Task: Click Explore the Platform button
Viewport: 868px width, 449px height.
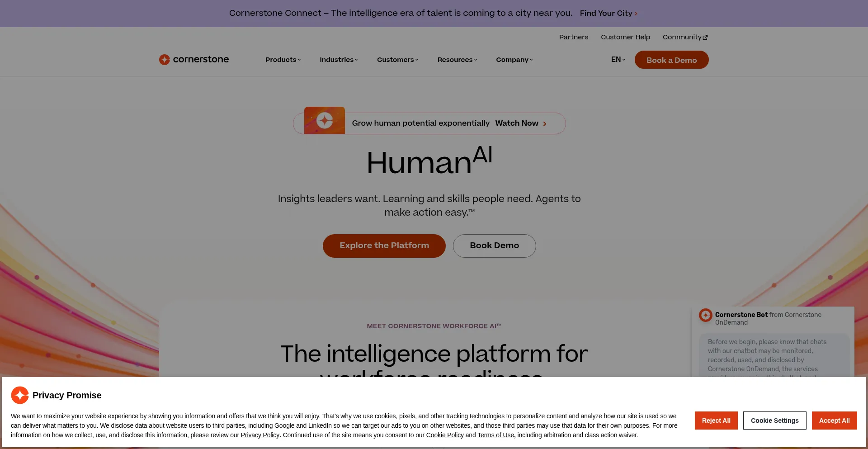Action: [384, 246]
